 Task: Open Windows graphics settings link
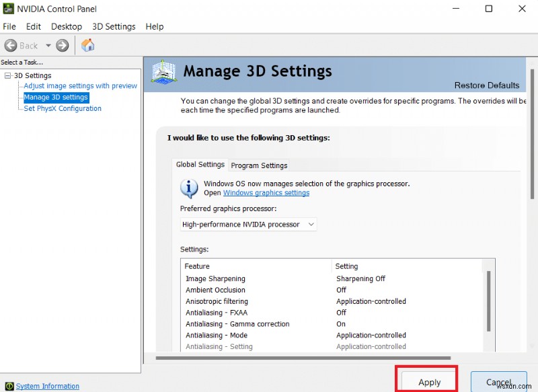click(266, 192)
